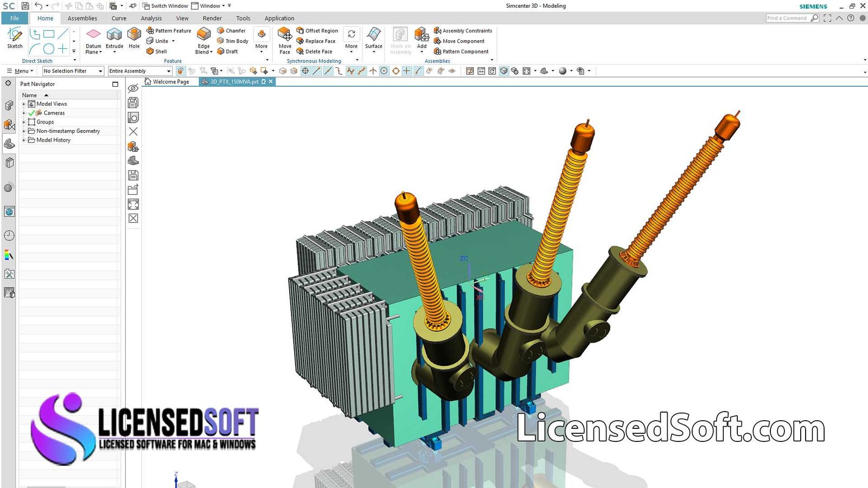Open the History clock sidebar tab
868x488 pixels.
click(x=9, y=235)
